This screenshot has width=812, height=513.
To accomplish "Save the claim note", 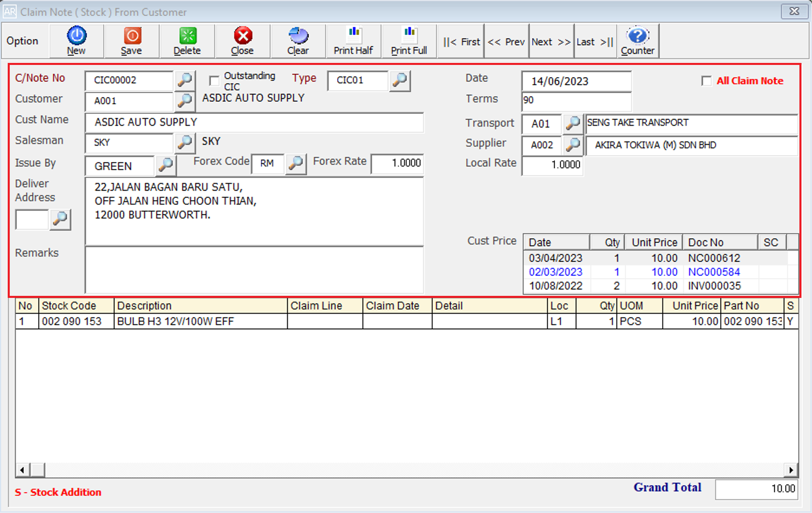I will point(132,41).
